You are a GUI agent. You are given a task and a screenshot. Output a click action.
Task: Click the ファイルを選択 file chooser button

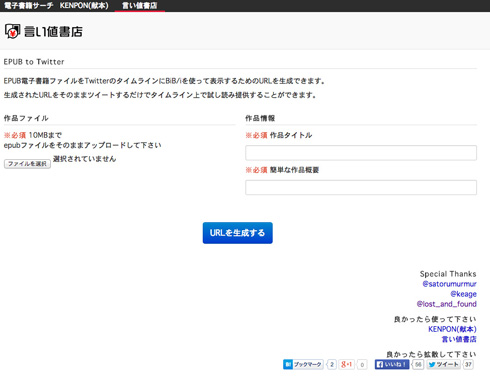click(x=27, y=164)
